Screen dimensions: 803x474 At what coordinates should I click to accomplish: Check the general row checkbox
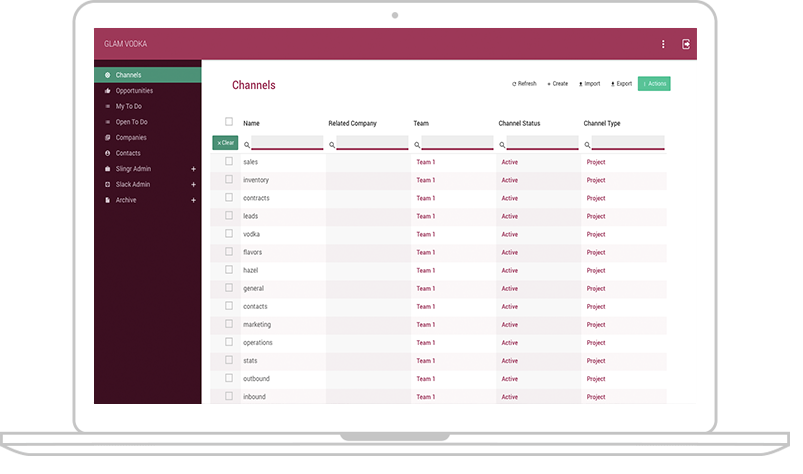tap(229, 288)
